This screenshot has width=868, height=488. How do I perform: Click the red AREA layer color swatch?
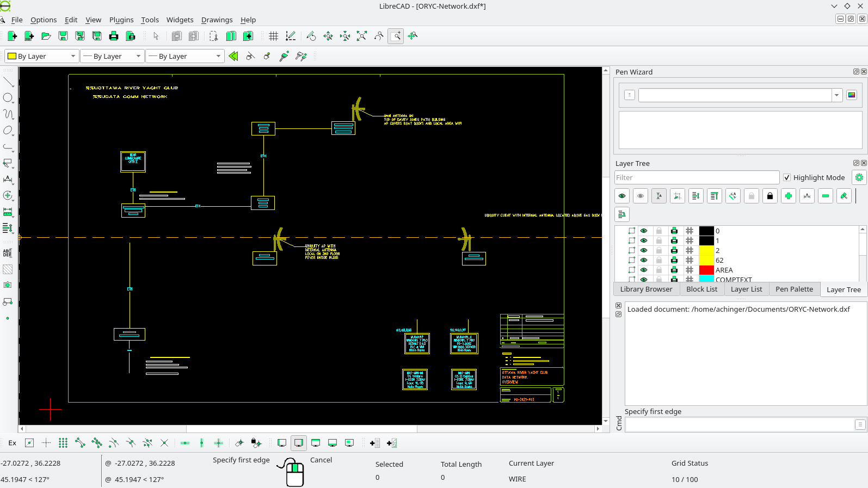706,270
